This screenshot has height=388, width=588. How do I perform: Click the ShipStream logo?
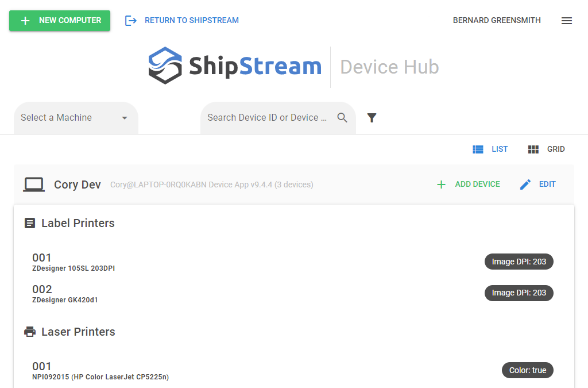(235, 67)
